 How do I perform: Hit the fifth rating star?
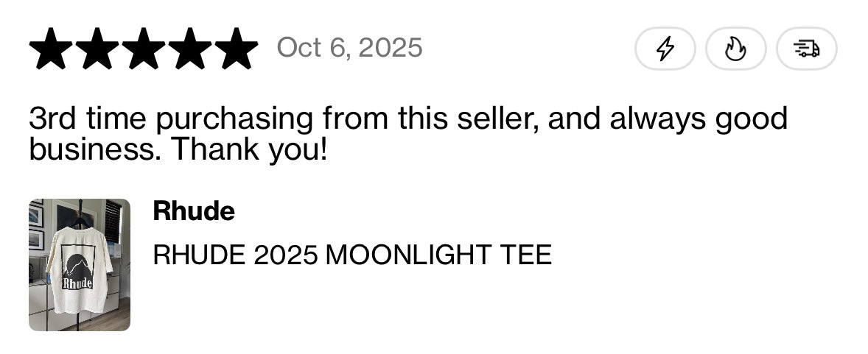point(235,49)
